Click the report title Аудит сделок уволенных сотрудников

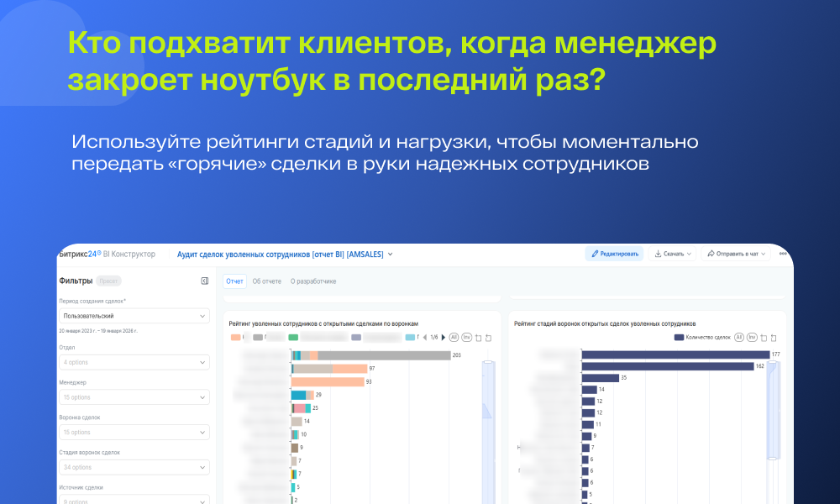point(281,255)
